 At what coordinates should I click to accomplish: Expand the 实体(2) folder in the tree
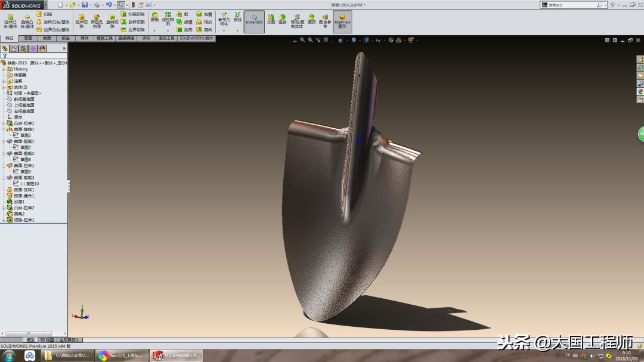(3, 86)
